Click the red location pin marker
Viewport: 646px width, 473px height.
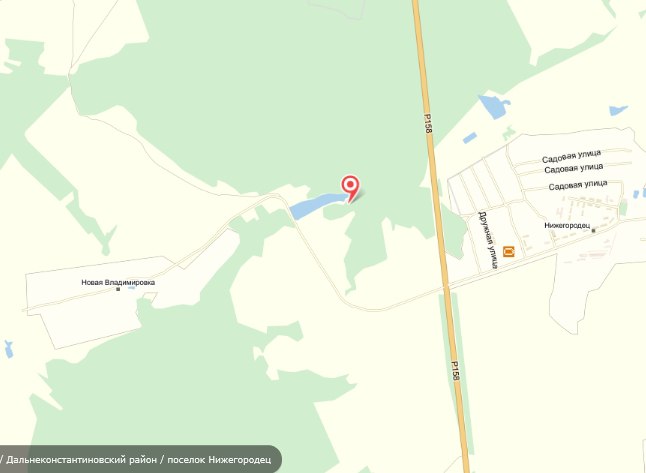(x=351, y=188)
